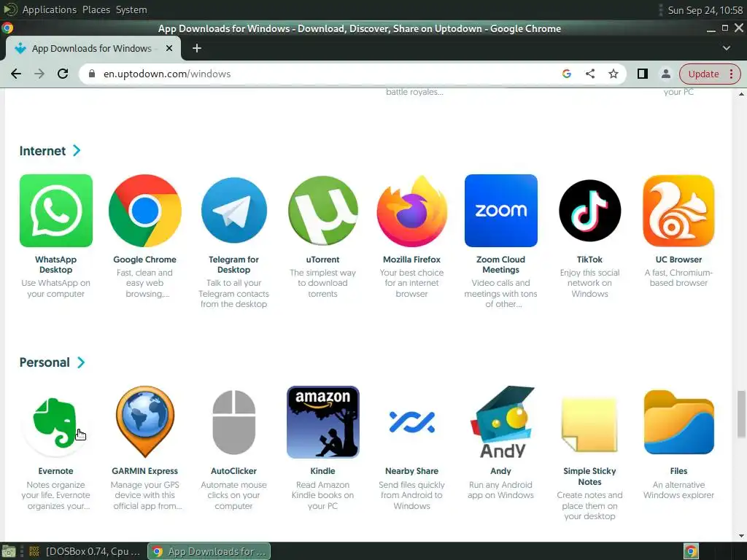
Task: Expand the Internet category chevron
Action: [x=77, y=150]
